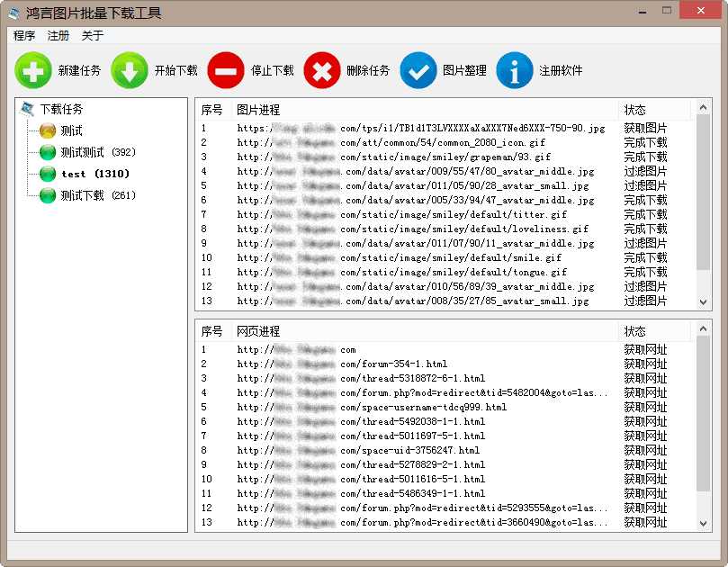Select webpage row thread-5318872-6-1.html
This screenshot has width=728, height=567.
pos(445,379)
